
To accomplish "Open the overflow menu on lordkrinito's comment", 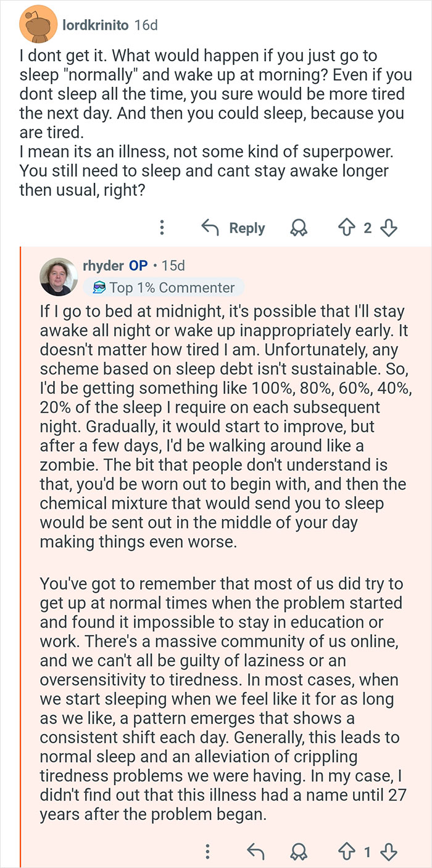I will click(x=162, y=227).
